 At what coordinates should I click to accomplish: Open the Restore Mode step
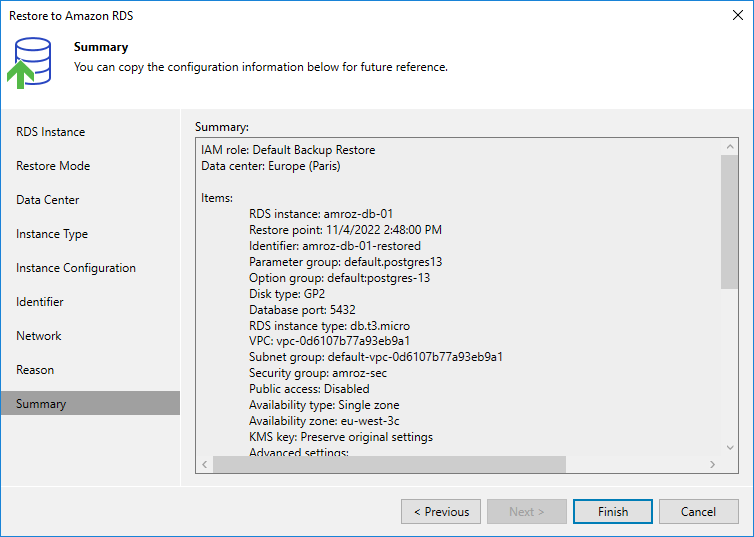pyautogui.click(x=53, y=166)
